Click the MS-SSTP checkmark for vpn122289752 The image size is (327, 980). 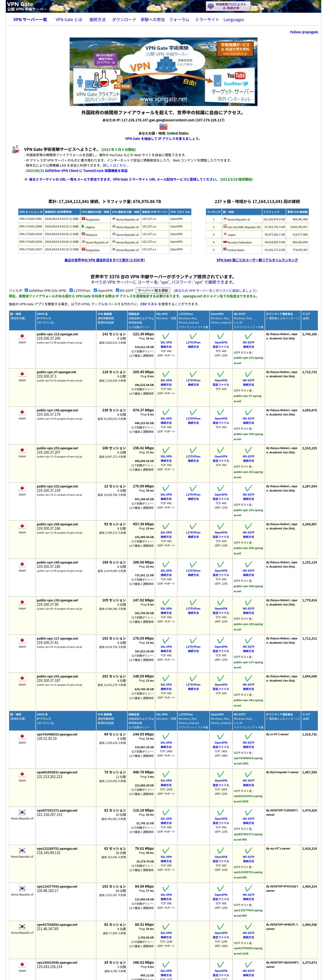coord(249,851)
